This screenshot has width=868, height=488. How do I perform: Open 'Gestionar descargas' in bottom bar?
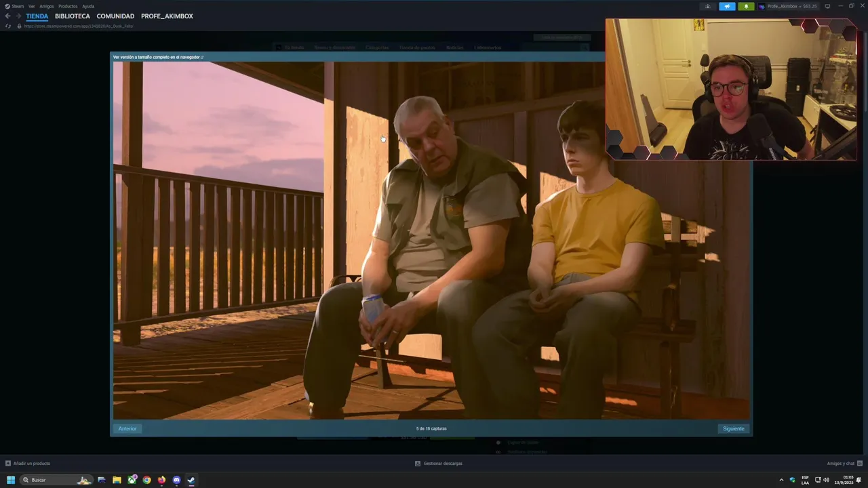point(443,464)
